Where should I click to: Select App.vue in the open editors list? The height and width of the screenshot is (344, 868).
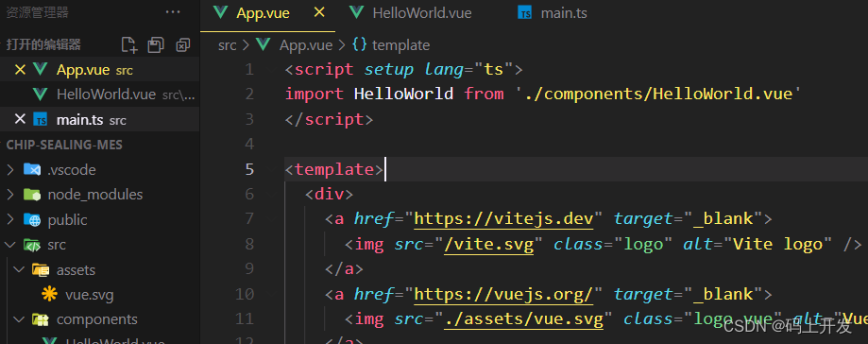[x=99, y=70]
